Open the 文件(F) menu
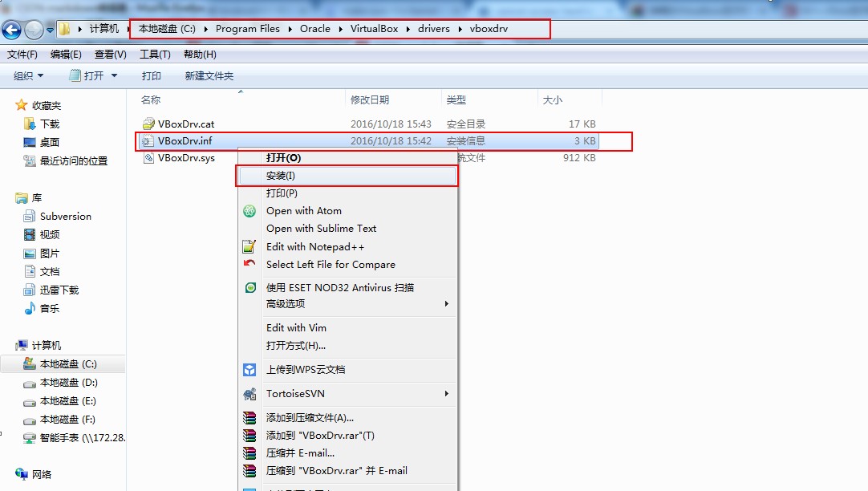The height and width of the screenshot is (491, 868). (x=22, y=55)
